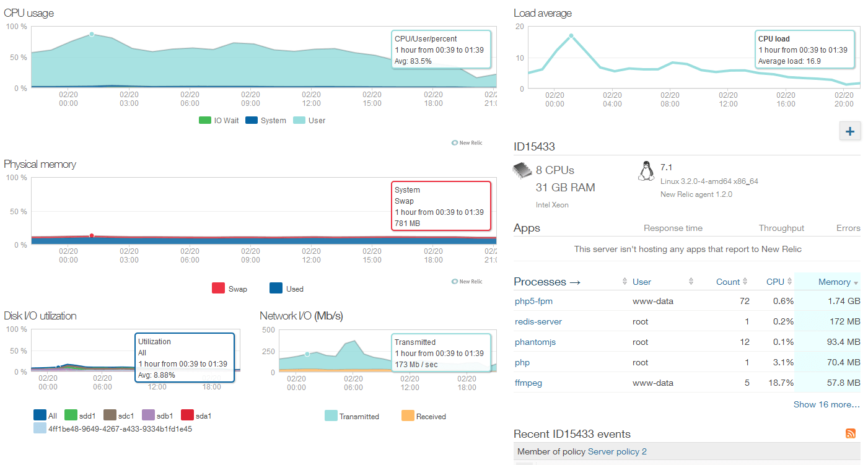This screenshot has width=868, height=465.
Task: Toggle Transmitted series in network legend
Action: [x=352, y=416]
